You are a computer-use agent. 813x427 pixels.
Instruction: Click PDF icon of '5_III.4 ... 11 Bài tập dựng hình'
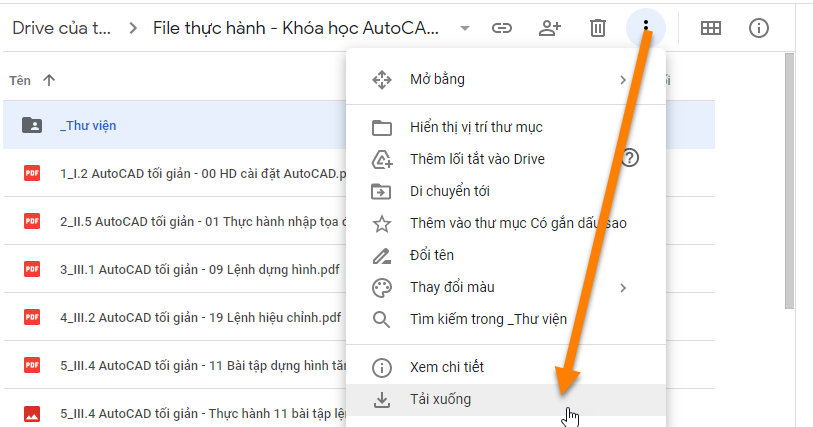32,365
